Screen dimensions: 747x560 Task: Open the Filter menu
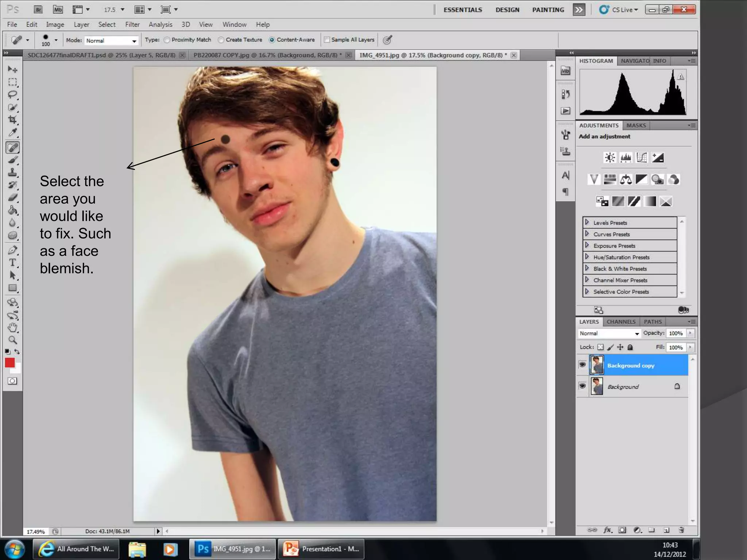(132, 24)
